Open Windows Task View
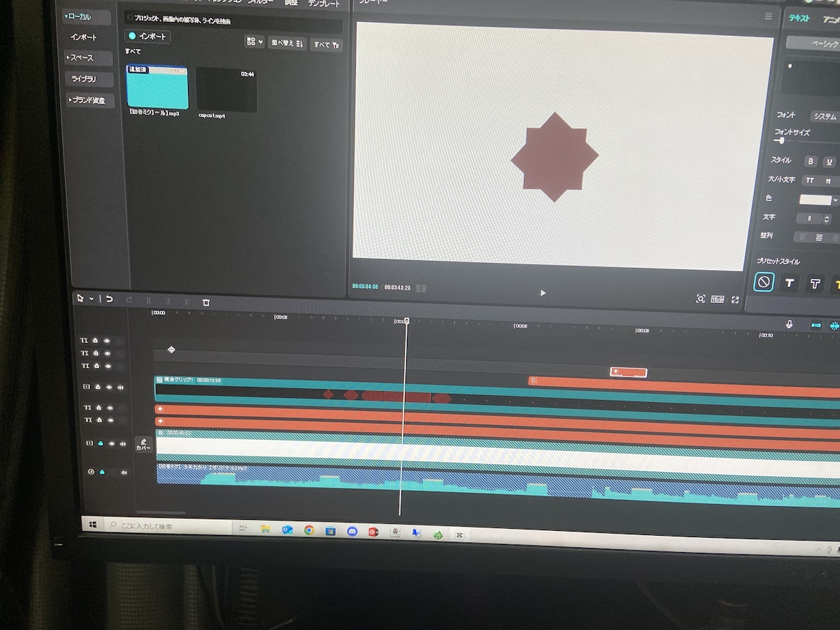 click(x=243, y=529)
